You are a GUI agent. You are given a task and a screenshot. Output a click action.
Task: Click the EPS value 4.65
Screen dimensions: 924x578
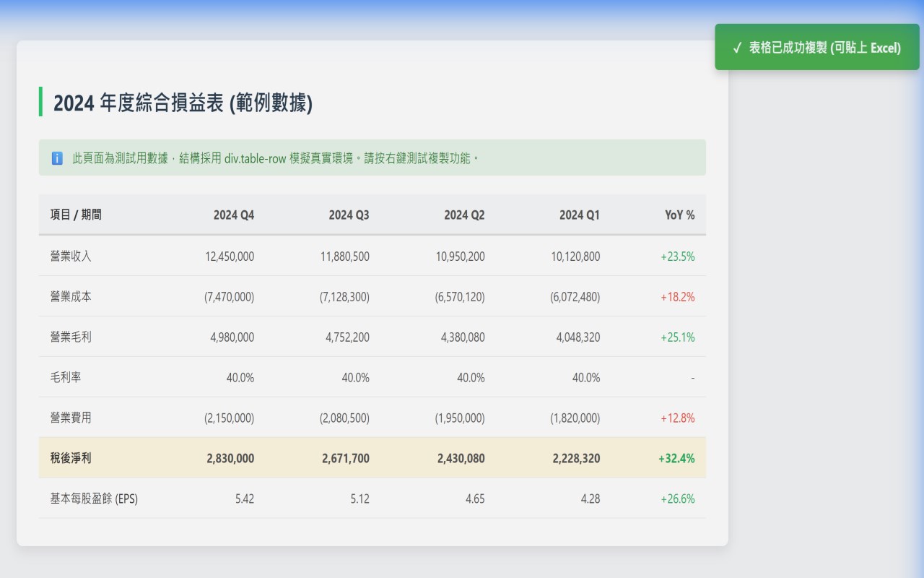(x=475, y=499)
